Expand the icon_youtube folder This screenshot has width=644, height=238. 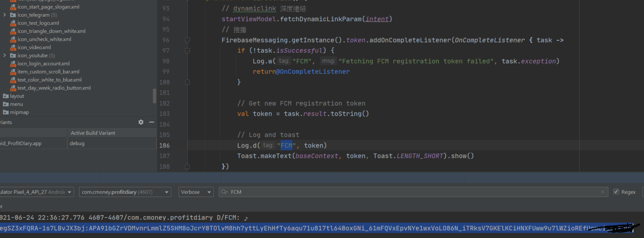tap(4, 56)
